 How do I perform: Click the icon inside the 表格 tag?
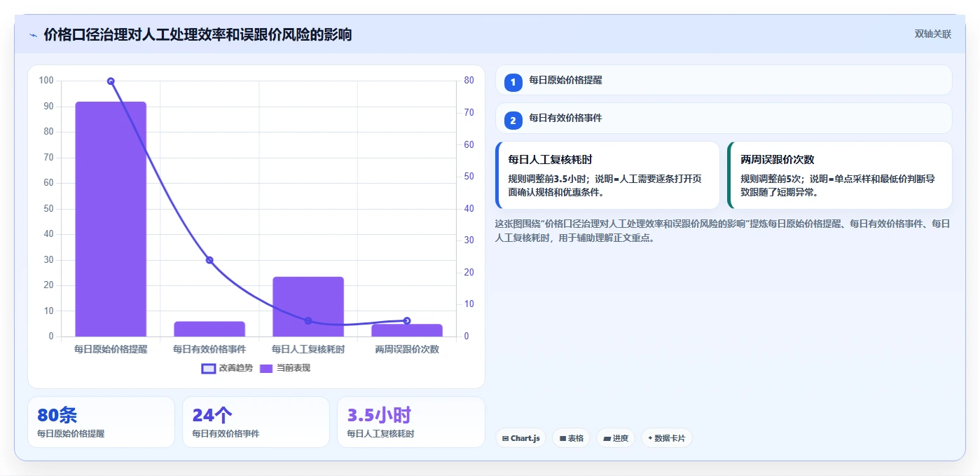(563, 439)
